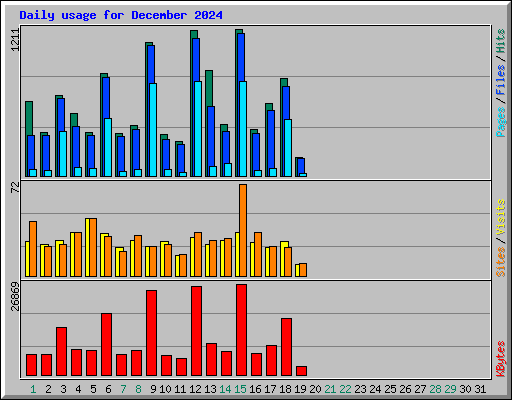
Task: Click the blue files bar for day 17
Action: (271, 139)
